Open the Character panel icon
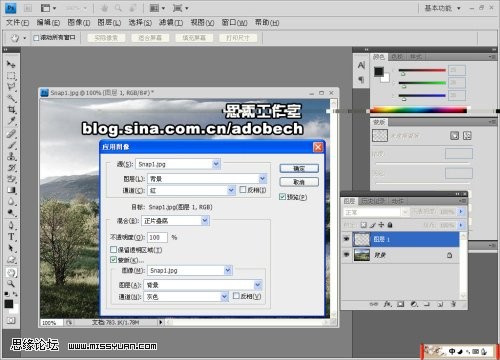 361,65
